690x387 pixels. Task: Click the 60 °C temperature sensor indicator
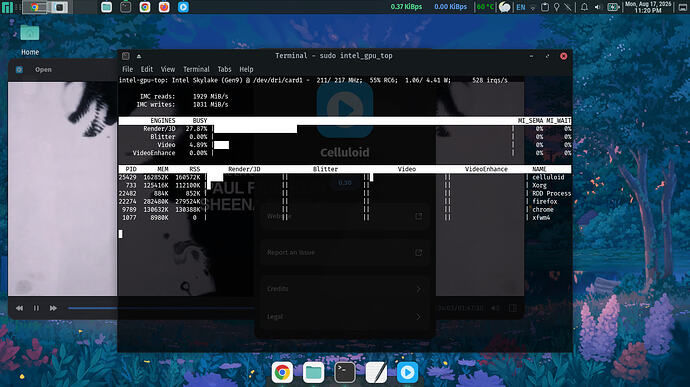485,7
